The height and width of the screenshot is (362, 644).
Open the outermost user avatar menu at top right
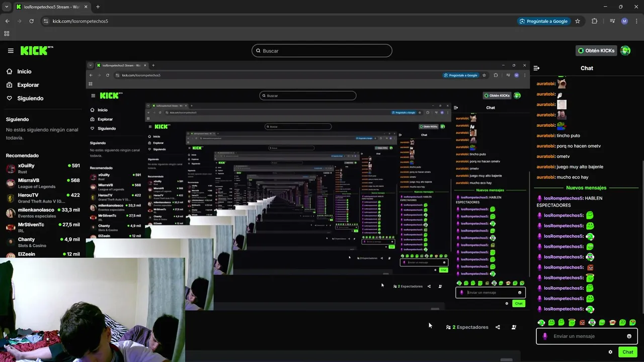(x=625, y=51)
